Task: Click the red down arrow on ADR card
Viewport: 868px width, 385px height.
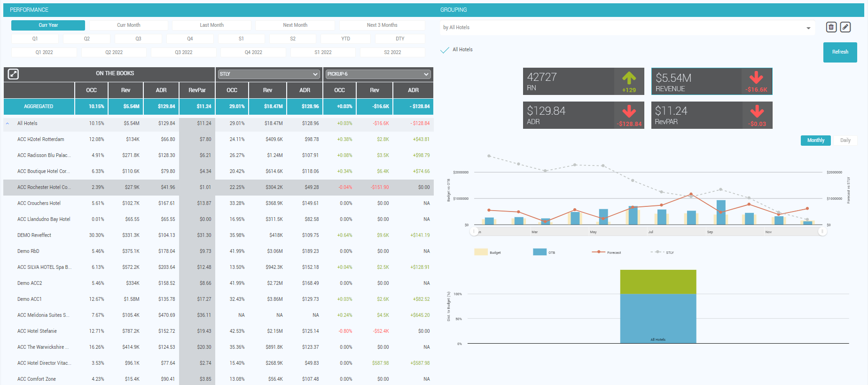Action: point(629,112)
